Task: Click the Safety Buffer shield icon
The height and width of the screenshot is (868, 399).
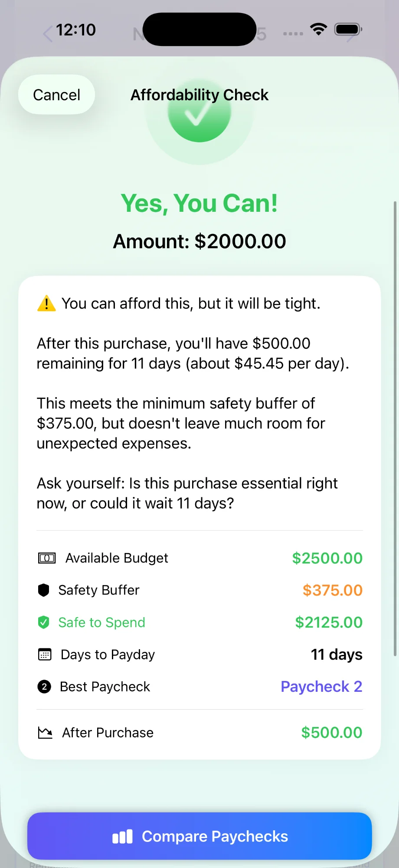Action: pyautogui.click(x=44, y=590)
